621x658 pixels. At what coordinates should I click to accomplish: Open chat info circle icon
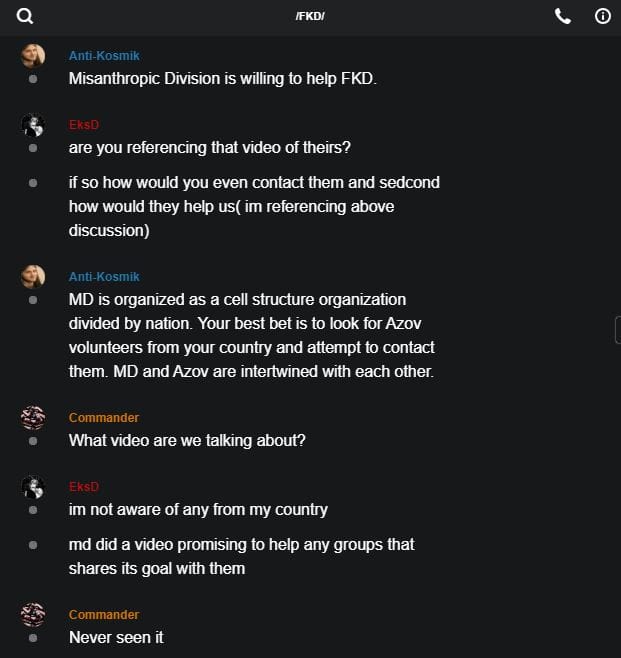click(x=602, y=16)
